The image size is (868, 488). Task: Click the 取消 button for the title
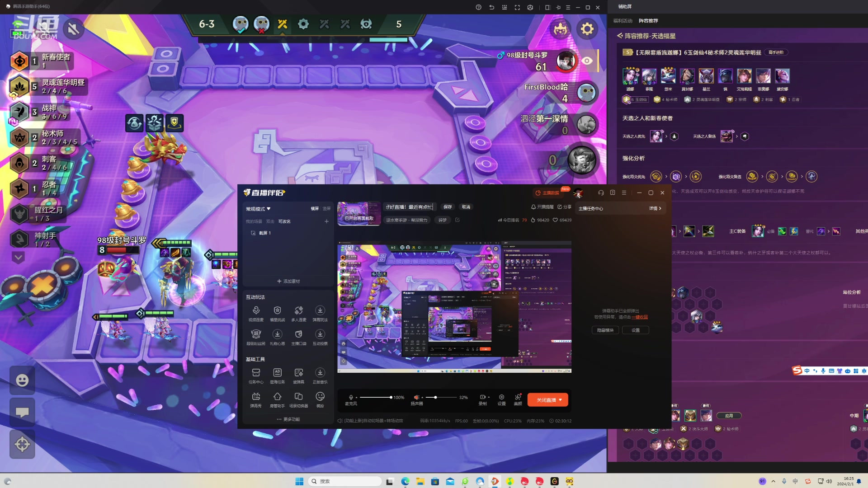[466, 207]
